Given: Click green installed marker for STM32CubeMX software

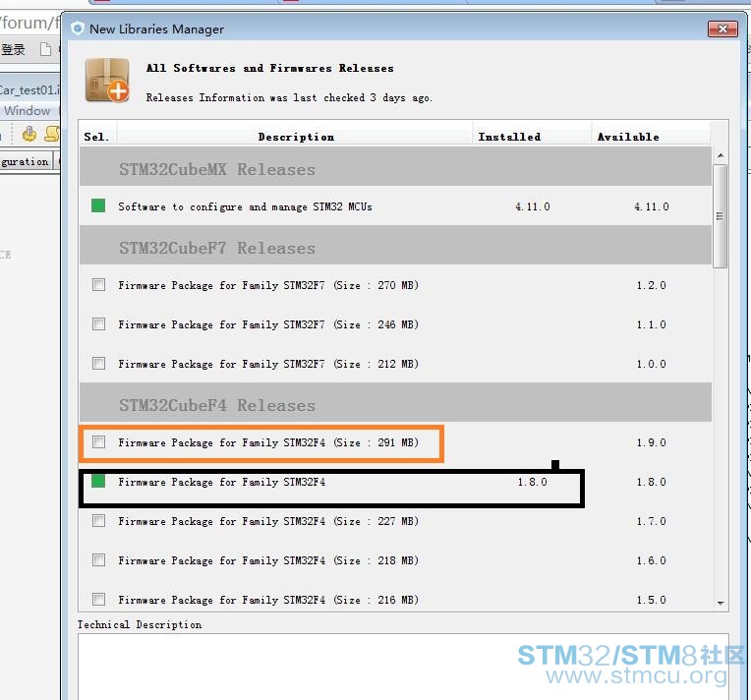Looking at the screenshot, I should 98,205.
